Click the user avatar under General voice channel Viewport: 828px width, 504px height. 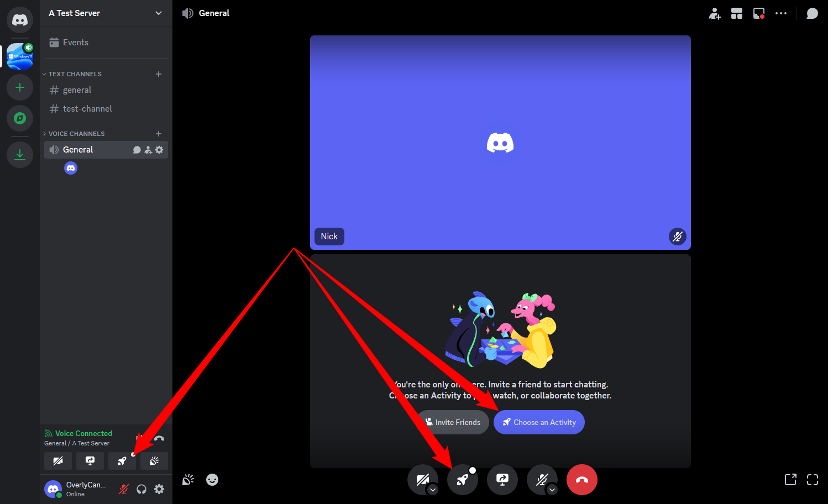[x=71, y=168]
